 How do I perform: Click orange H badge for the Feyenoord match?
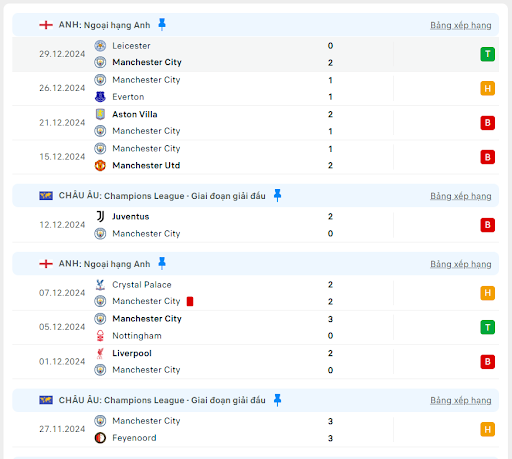point(487,429)
